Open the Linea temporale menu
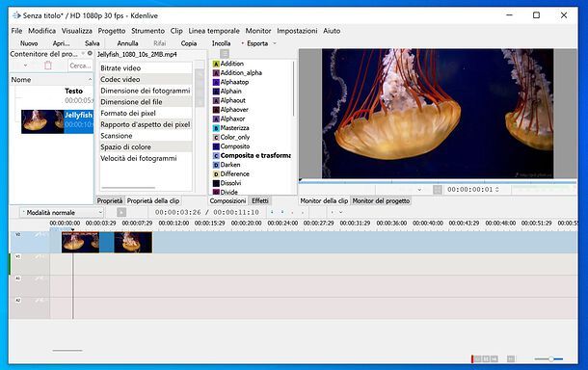Image resolution: width=588 pixels, height=370 pixels. tap(214, 31)
